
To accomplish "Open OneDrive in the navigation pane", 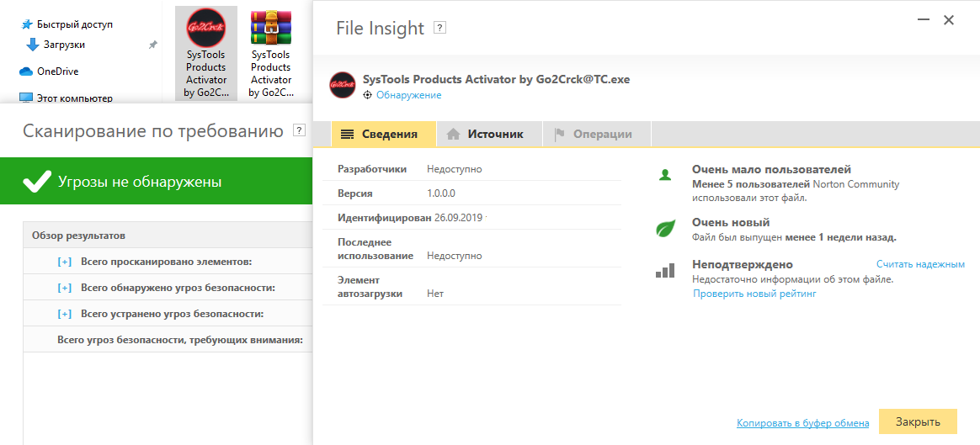I will (57, 72).
